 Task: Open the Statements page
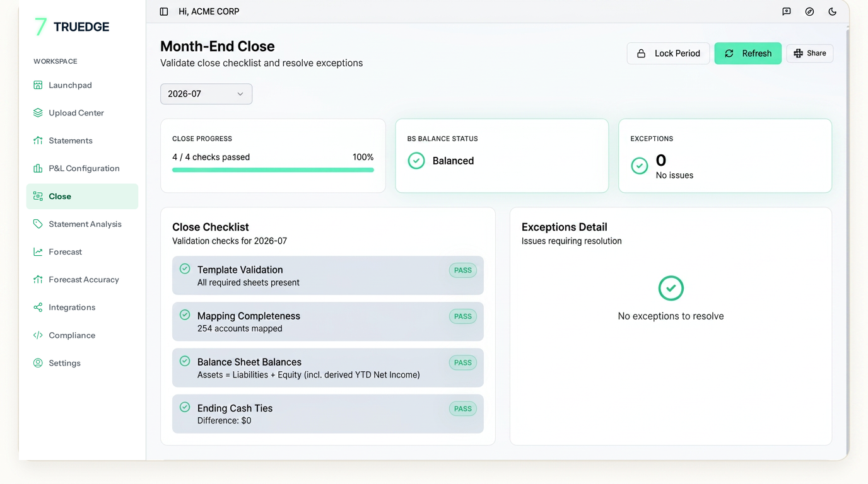click(82, 141)
